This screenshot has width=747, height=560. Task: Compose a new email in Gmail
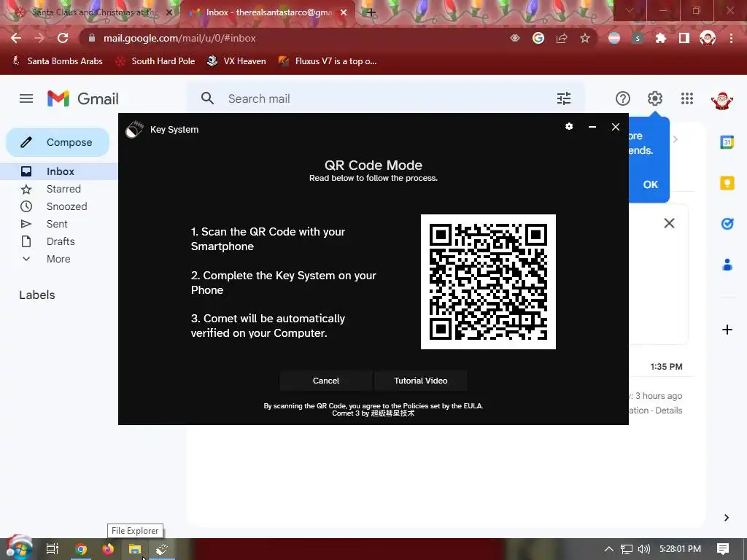click(x=58, y=142)
